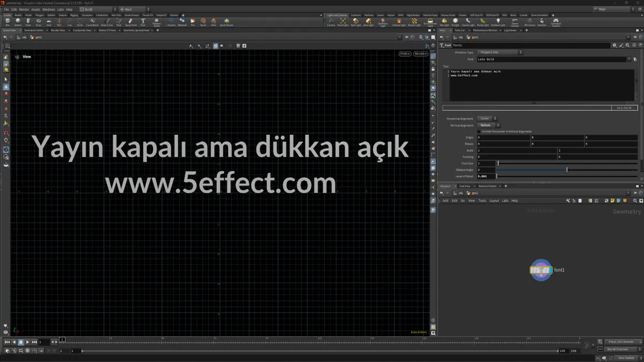Enable Include Descender in Vertical Alignment
The image size is (644, 362).
(479, 131)
